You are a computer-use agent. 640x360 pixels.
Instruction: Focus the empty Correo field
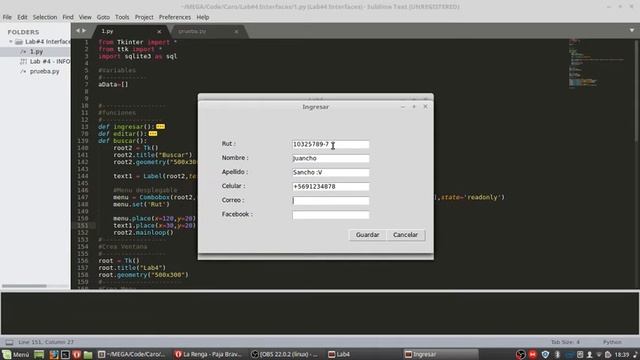331,200
